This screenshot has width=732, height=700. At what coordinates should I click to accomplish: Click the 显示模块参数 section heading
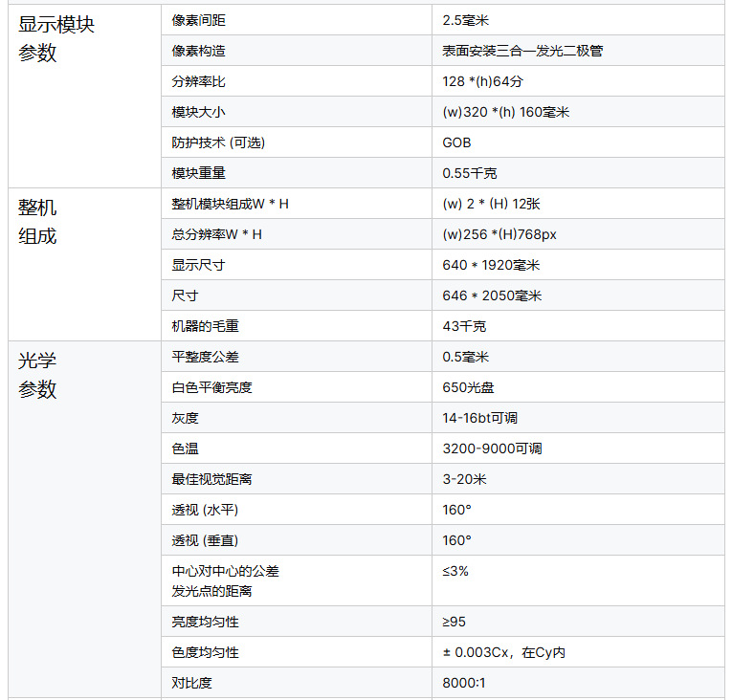point(56,38)
